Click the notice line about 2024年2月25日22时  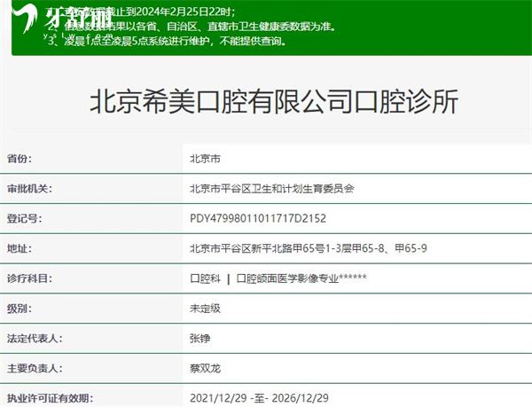coord(141,12)
